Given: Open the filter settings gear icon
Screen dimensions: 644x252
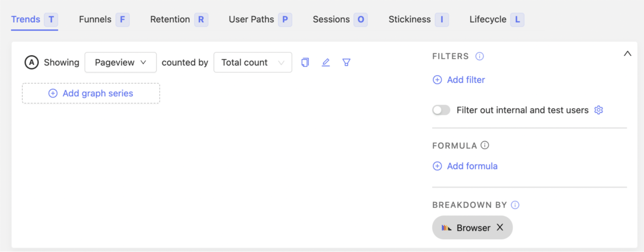Looking at the screenshot, I should tap(598, 110).
